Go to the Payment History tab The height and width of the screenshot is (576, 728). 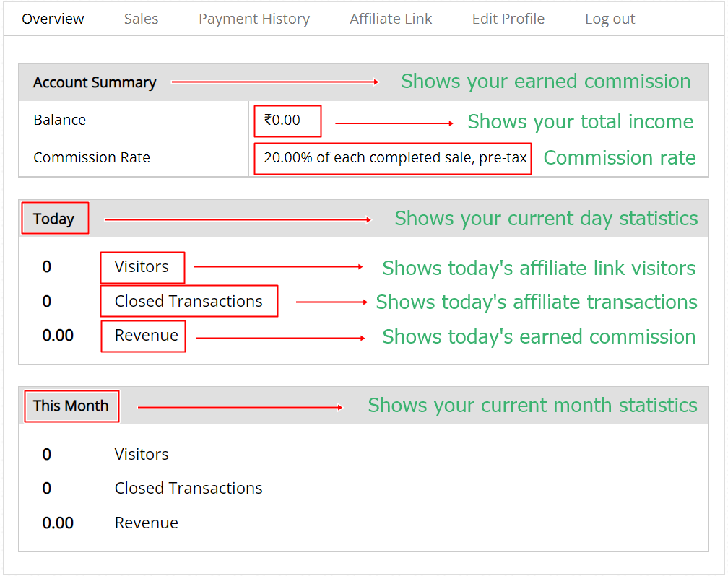click(x=253, y=19)
